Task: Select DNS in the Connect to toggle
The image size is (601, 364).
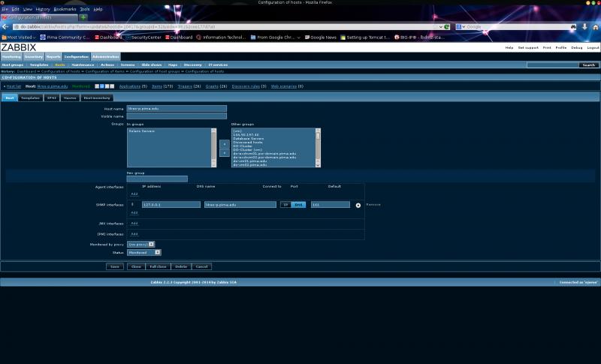Action: coord(298,205)
